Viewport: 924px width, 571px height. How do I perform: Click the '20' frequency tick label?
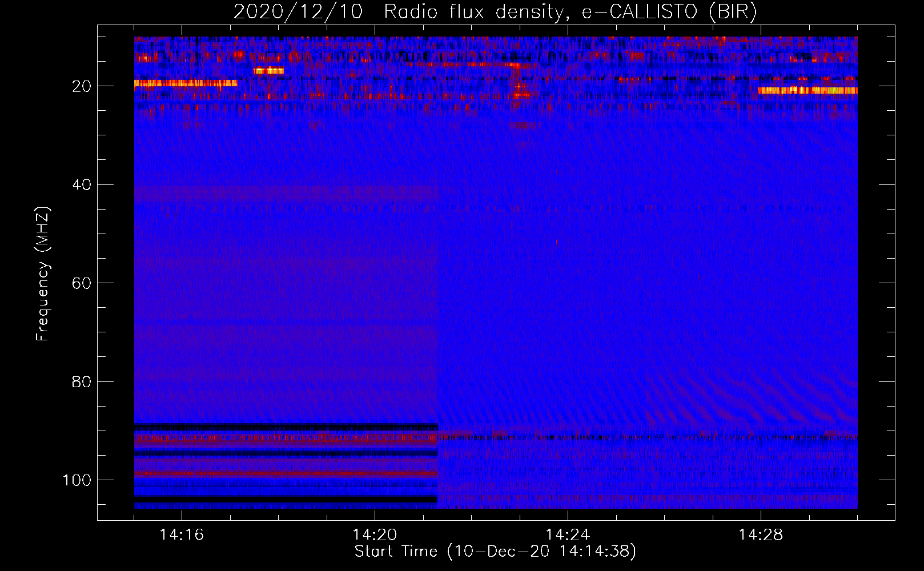point(82,86)
